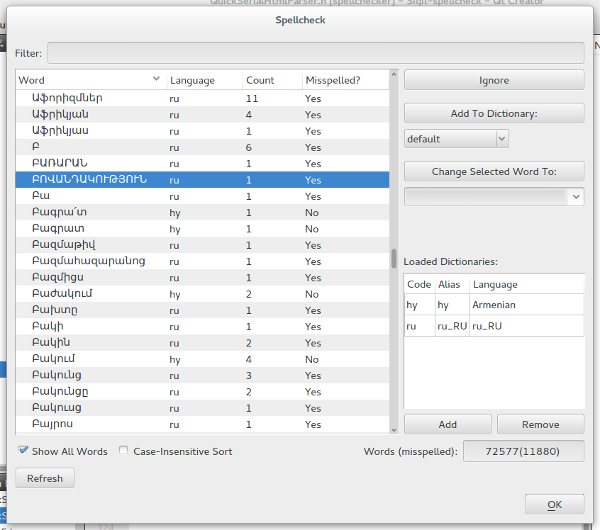
Task: Select the word Բաժակում row
Action: click(202, 294)
